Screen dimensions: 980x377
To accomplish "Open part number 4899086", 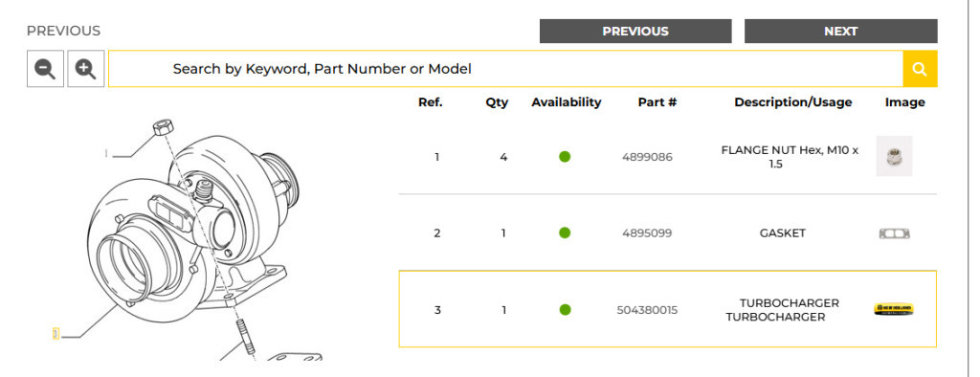I will tap(648, 157).
